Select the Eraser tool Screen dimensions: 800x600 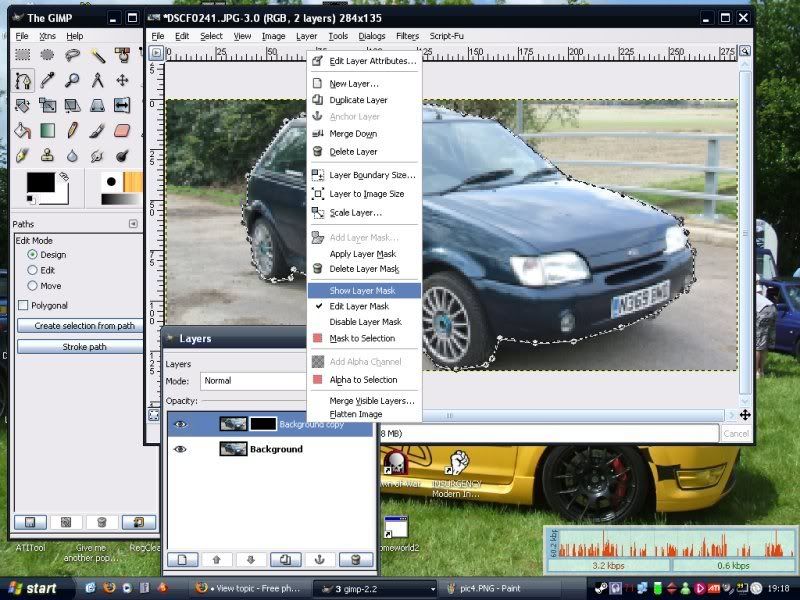122,131
